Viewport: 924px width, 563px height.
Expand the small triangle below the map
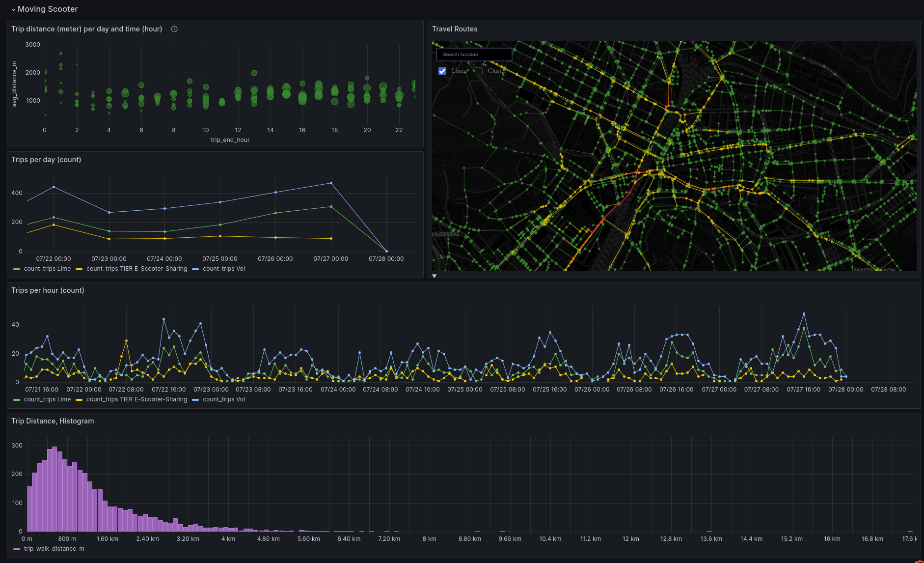(x=435, y=276)
